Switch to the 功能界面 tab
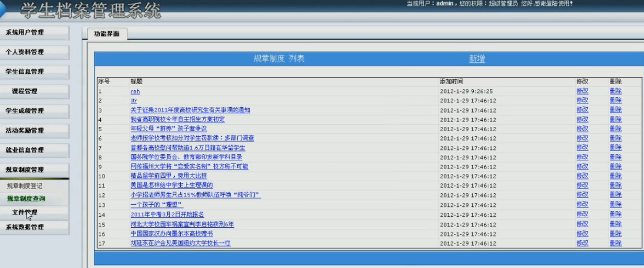Viewport: 644px width, 268px height. [107, 33]
